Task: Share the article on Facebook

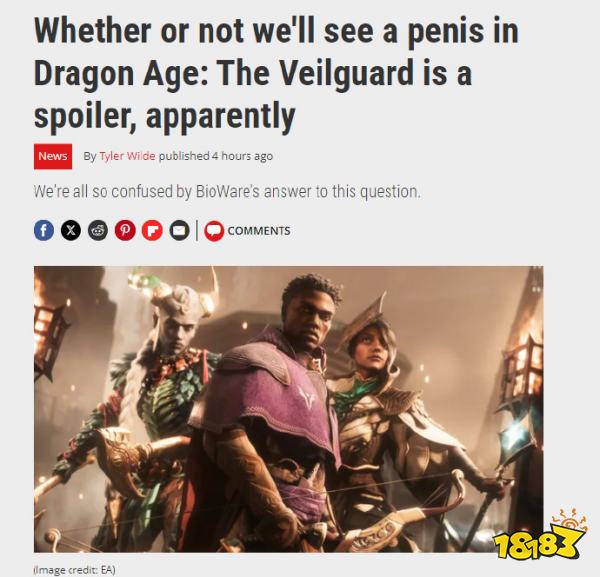Action: pyautogui.click(x=44, y=230)
